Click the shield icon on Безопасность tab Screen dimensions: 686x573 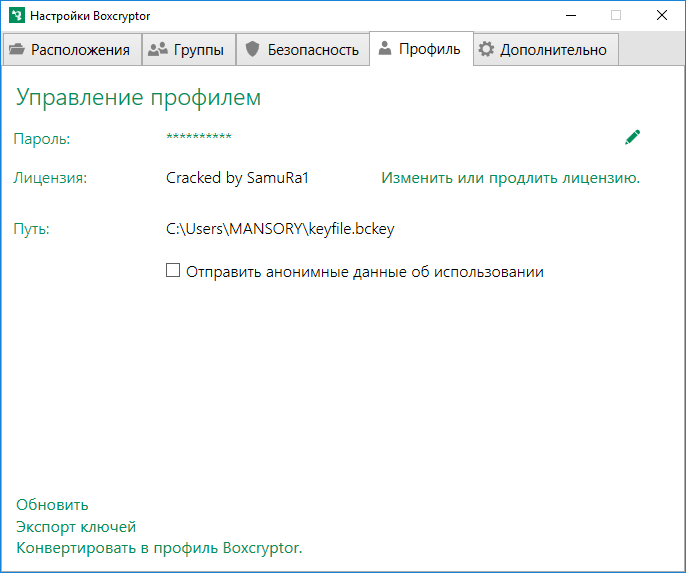pos(252,49)
